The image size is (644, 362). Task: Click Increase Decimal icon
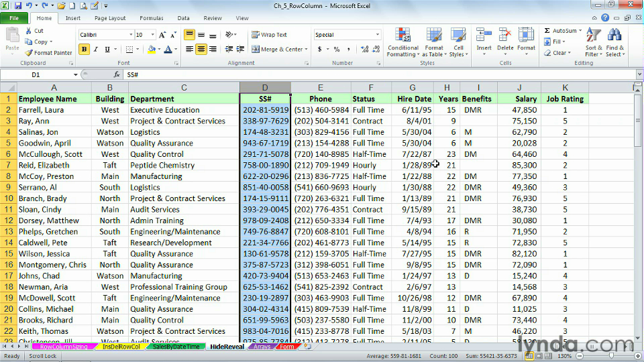[x=364, y=49]
